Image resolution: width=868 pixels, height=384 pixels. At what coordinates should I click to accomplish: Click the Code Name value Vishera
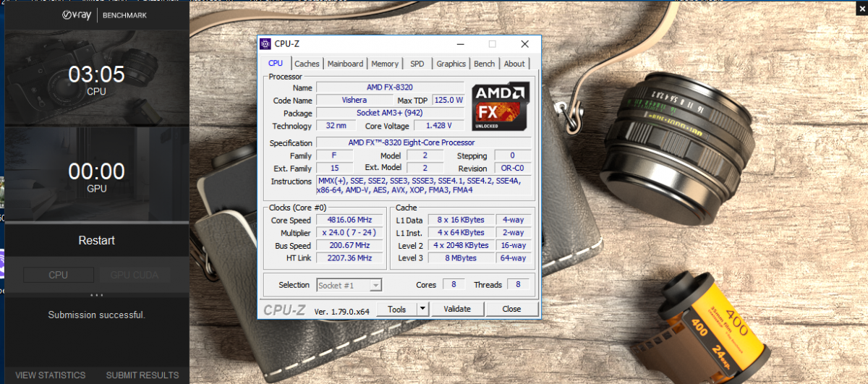[x=354, y=100]
